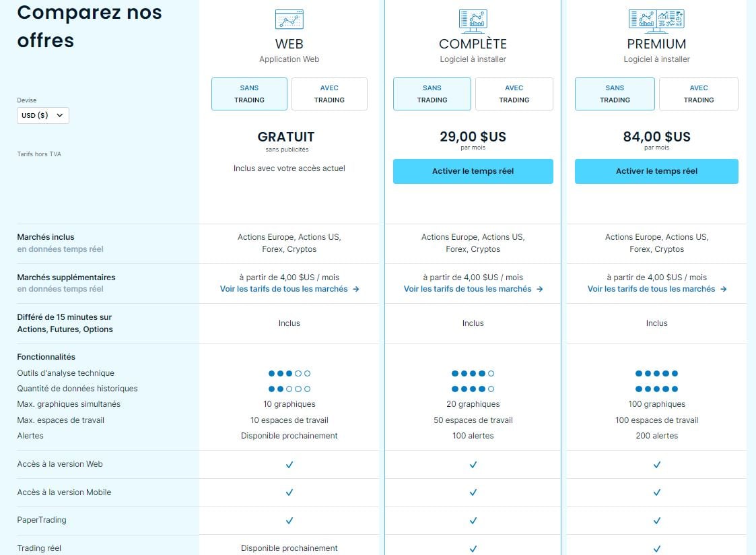Click the PREMIUM column's mobile version checkmark

tap(657, 492)
